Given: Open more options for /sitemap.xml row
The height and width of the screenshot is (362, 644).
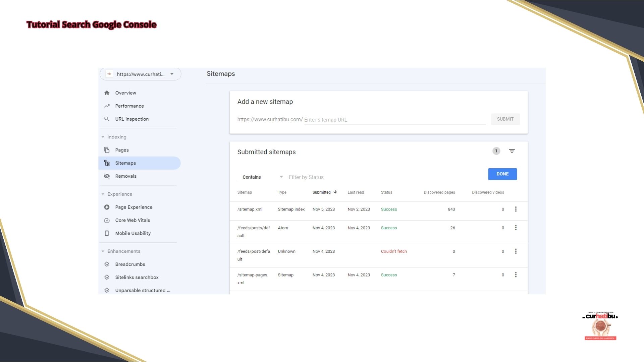Looking at the screenshot, I should tap(516, 209).
